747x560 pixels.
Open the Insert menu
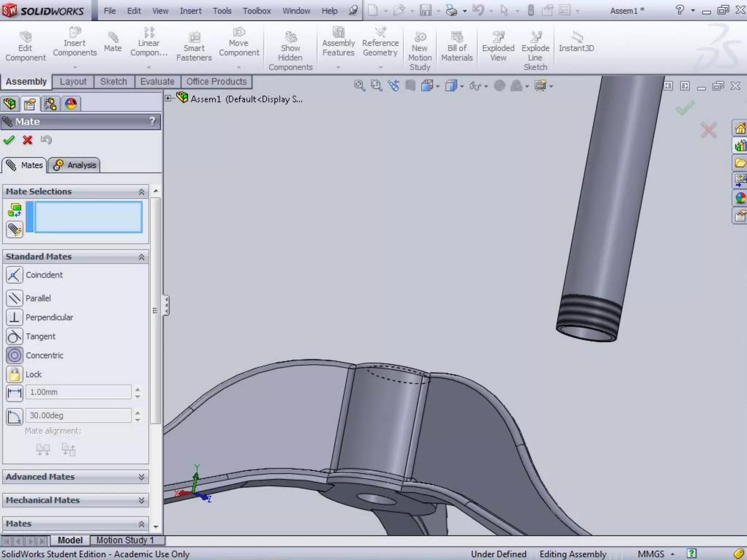[x=190, y=11]
